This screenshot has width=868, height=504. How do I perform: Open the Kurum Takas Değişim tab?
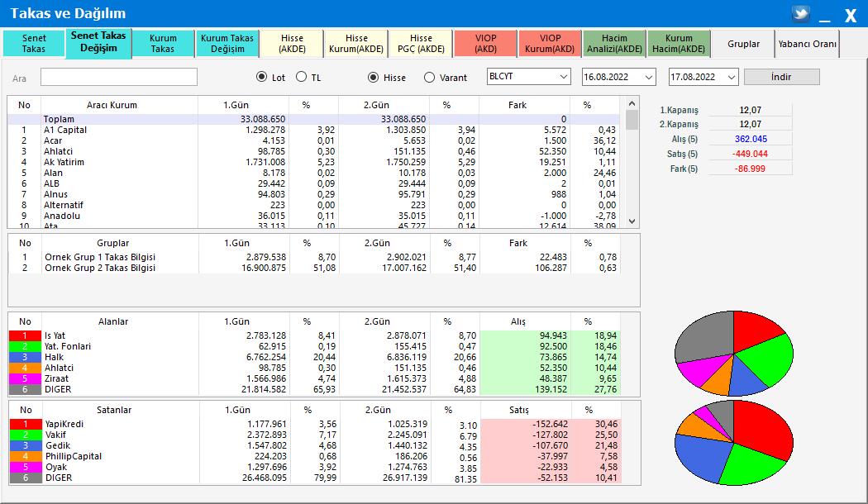click(227, 43)
